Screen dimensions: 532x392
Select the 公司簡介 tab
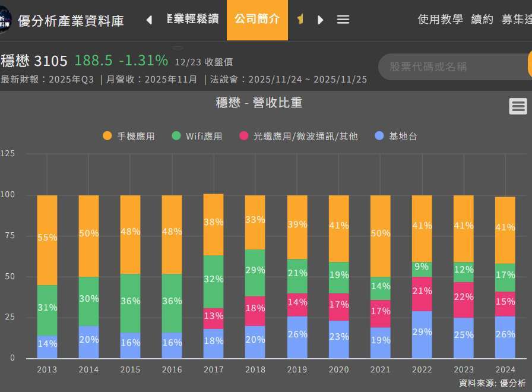tap(257, 19)
